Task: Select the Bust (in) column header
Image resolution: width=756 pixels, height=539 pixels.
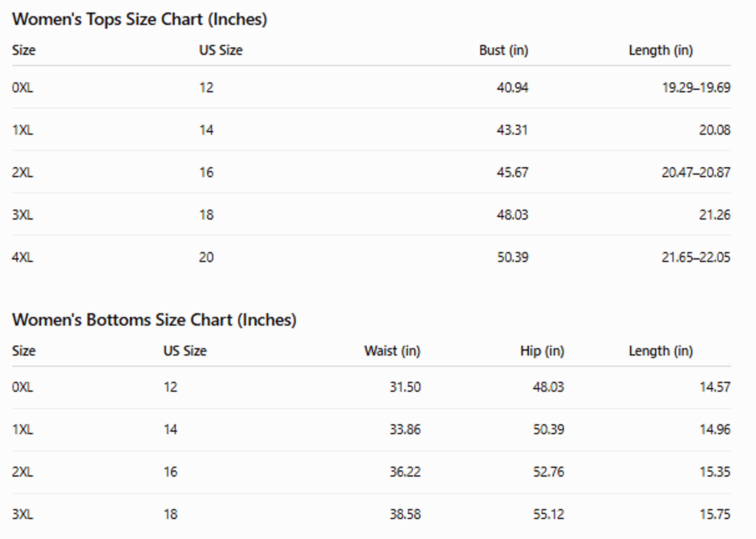Action: click(x=504, y=50)
